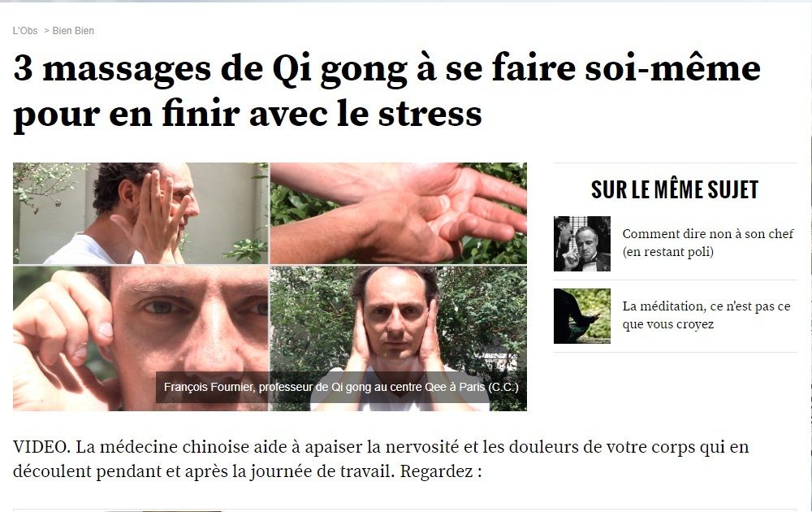
Task: Click the breadcrumb '>' separator arrow
Action: 46,31
